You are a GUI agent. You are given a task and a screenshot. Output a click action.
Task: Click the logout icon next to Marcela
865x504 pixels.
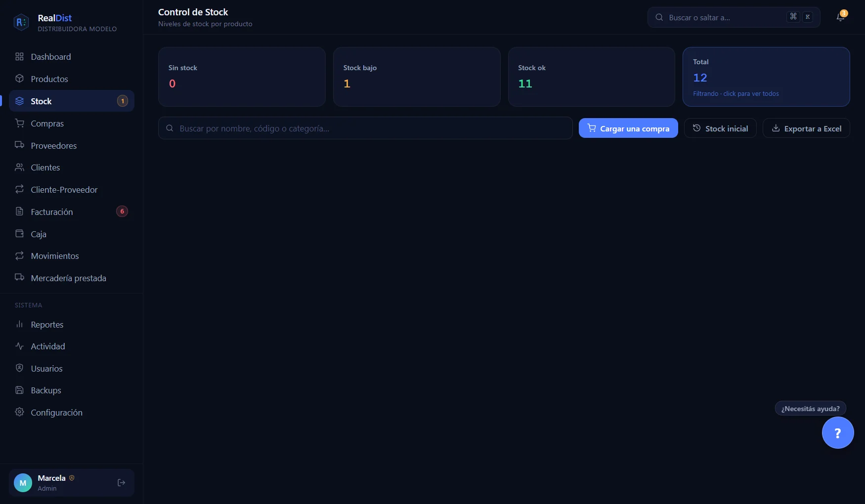coord(121,483)
